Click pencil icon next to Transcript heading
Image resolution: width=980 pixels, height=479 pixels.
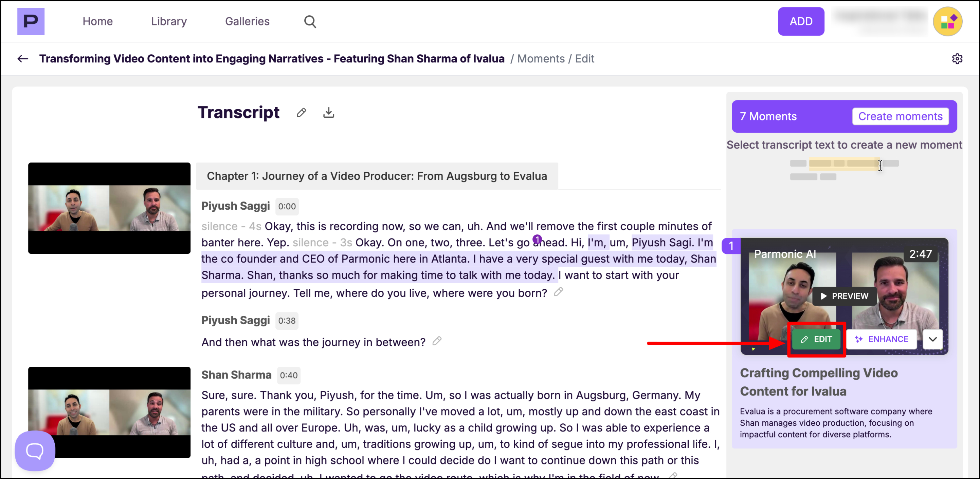point(301,113)
